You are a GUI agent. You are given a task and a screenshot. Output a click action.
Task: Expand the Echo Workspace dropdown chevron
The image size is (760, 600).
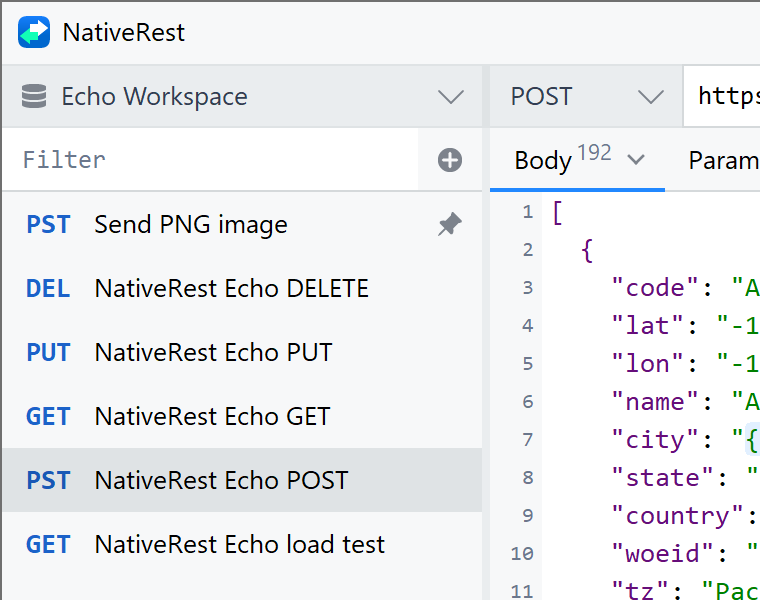(451, 96)
